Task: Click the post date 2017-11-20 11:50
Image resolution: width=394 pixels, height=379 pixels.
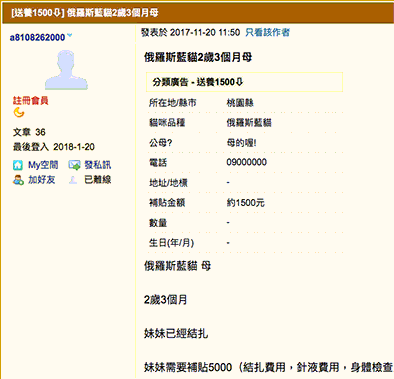Action: [205, 32]
